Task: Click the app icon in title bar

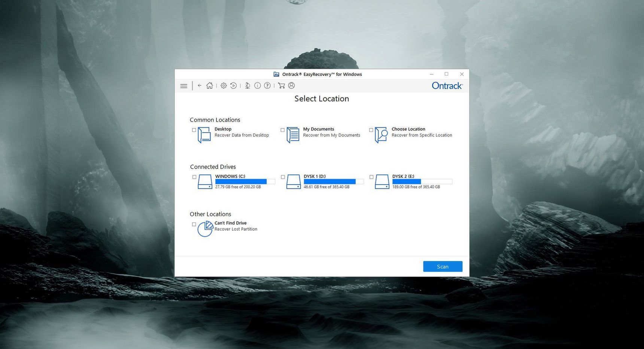Action: (276, 74)
